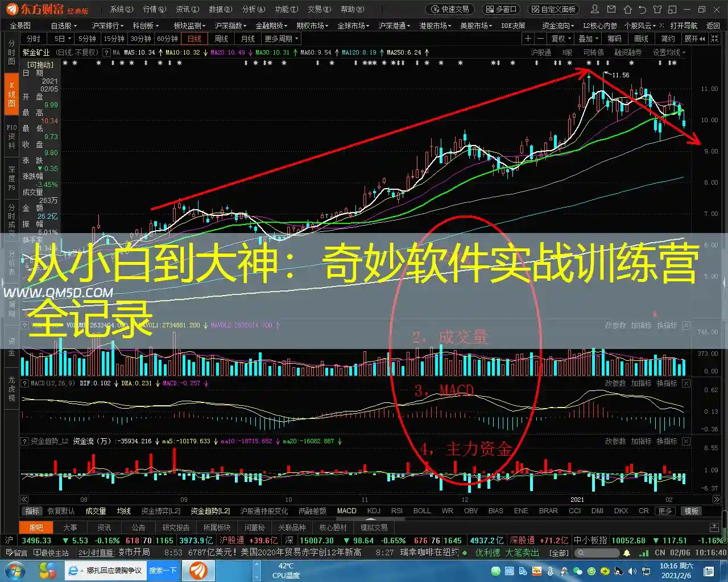This screenshot has width=728, height=582.
Task: Open help for MACD indicator panel
Action: pos(24,384)
